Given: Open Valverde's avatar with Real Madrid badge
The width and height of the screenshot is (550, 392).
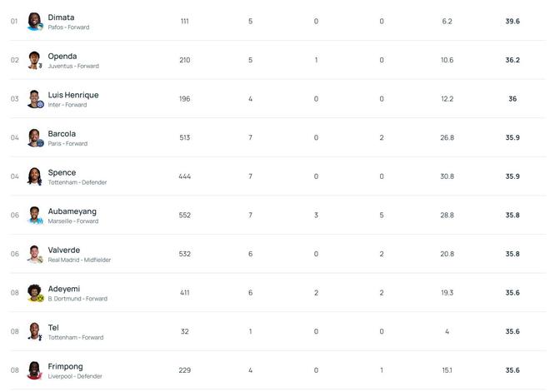Looking at the screenshot, I should 34,254.
